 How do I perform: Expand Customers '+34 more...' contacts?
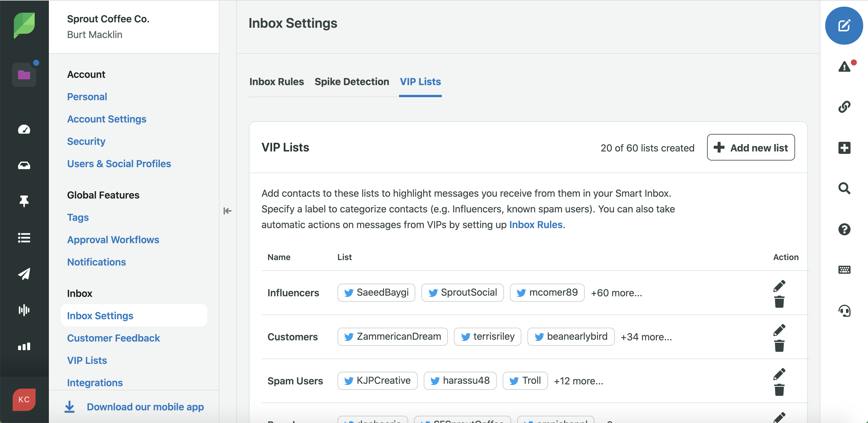coord(646,337)
